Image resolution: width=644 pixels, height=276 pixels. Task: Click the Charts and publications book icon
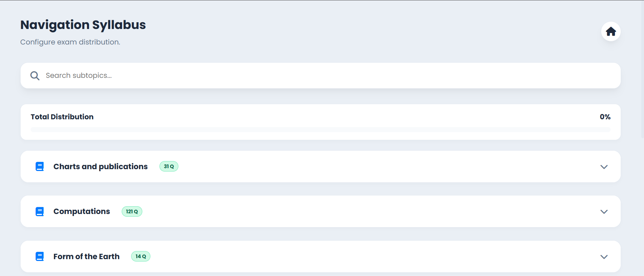(x=40, y=166)
